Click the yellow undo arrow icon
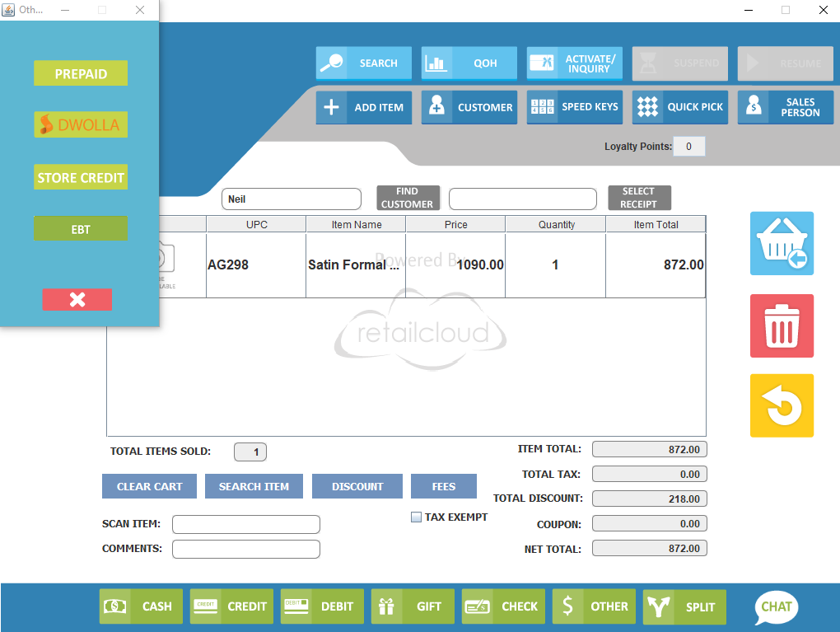This screenshot has width=840, height=632. (x=781, y=405)
